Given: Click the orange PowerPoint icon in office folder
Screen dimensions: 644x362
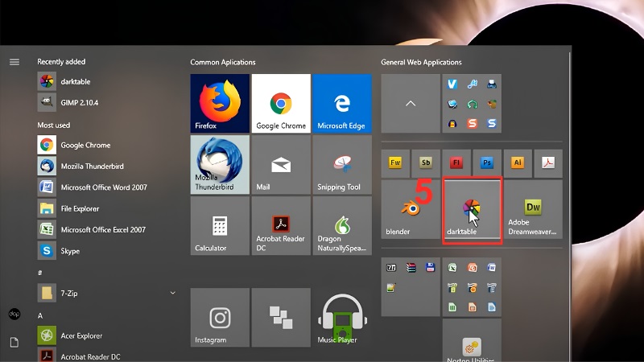Looking at the screenshot, I should tap(472, 268).
